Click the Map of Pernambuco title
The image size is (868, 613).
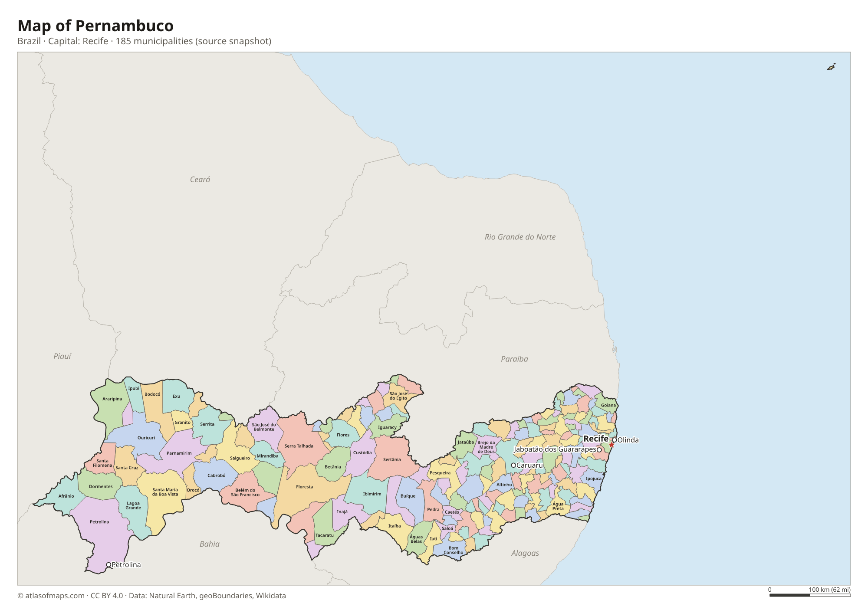[95, 26]
